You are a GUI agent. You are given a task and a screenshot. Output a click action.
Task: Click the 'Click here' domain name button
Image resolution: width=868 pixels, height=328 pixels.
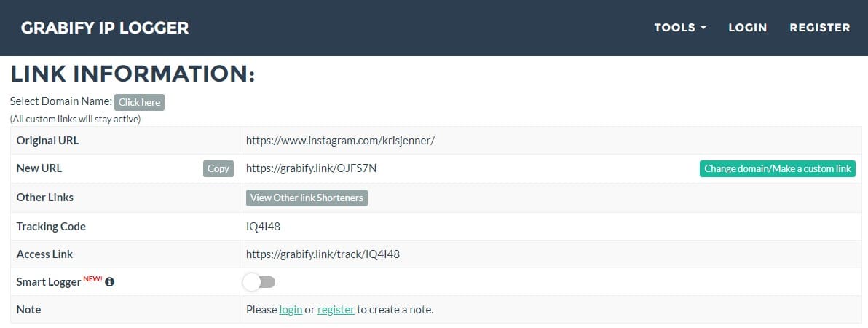pos(140,102)
